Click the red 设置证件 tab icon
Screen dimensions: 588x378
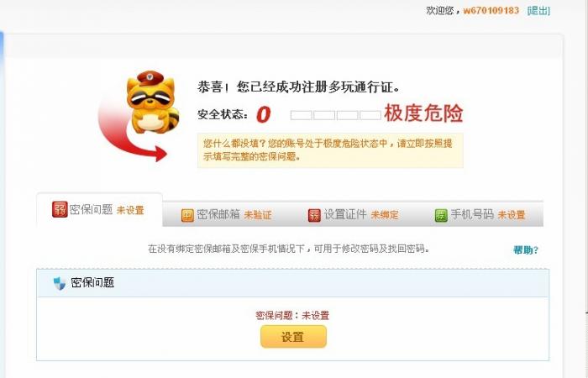point(314,215)
